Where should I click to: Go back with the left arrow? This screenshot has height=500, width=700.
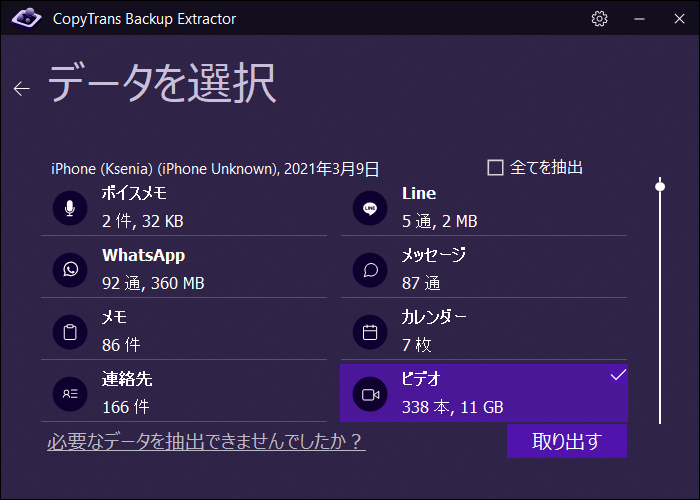point(21,88)
